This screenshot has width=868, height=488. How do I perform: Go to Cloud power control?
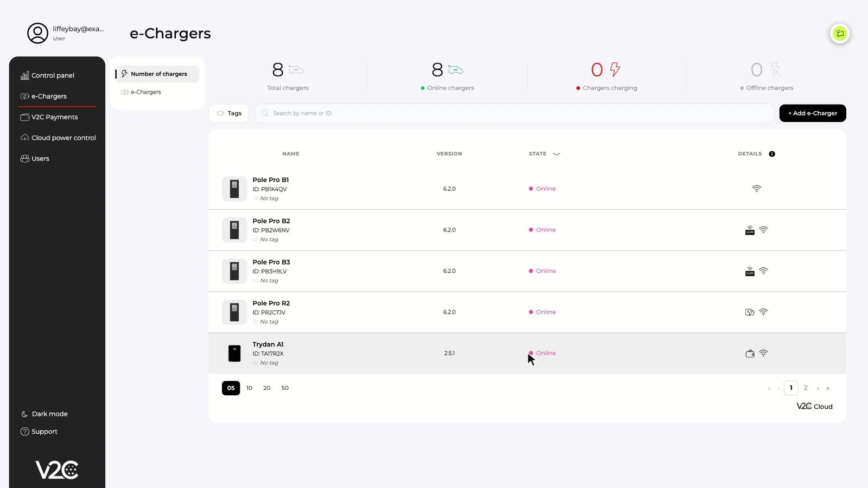[58, 138]
